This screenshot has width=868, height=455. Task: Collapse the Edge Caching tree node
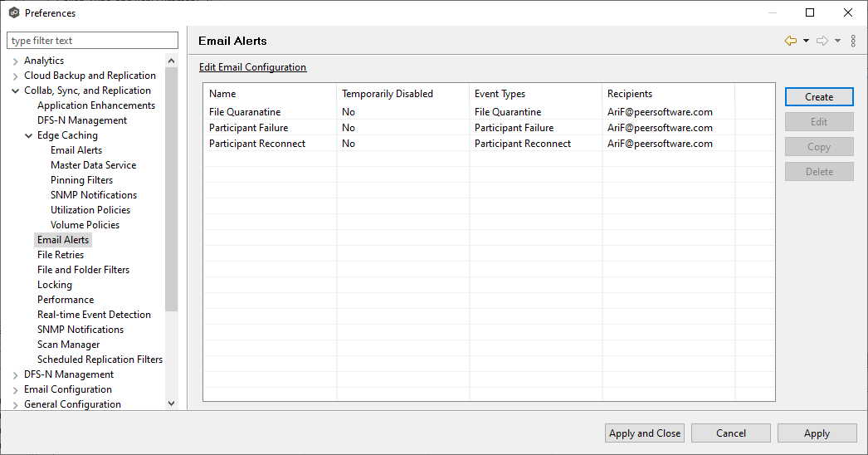tap(29, 135)
